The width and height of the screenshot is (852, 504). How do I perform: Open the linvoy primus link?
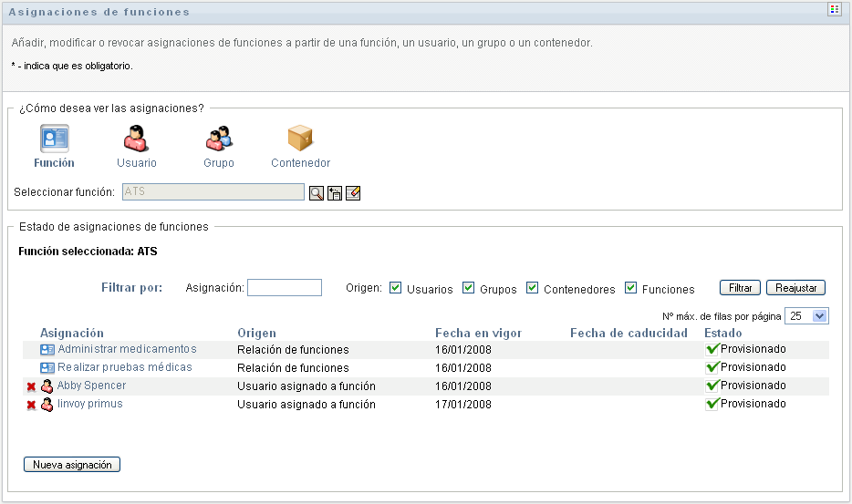click(x=90, y=404)
